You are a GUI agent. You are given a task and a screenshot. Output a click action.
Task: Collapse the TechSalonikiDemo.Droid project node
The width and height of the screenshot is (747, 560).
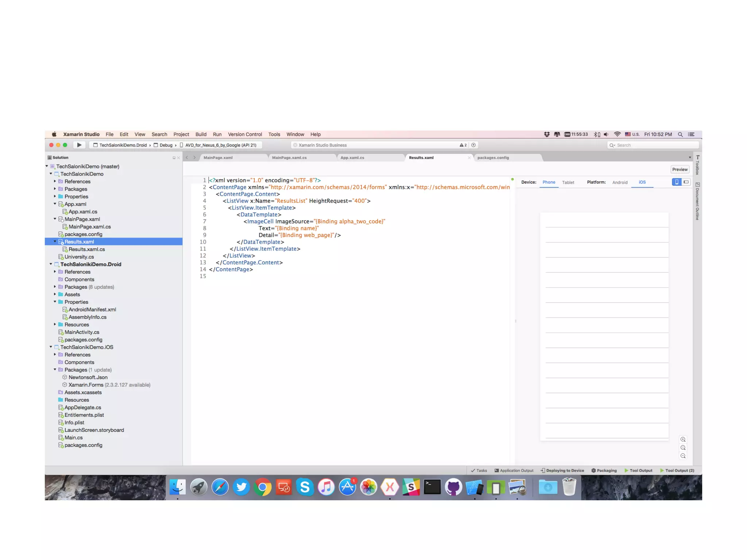point(51,264)
